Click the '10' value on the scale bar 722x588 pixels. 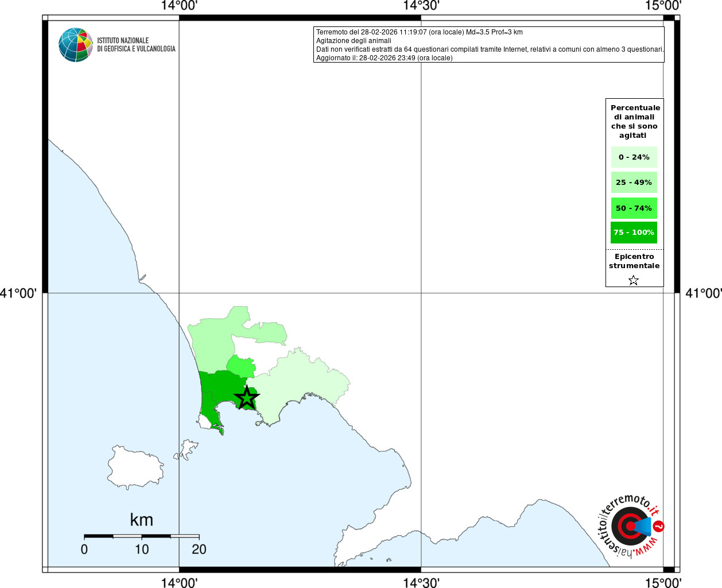pos(142,550)
